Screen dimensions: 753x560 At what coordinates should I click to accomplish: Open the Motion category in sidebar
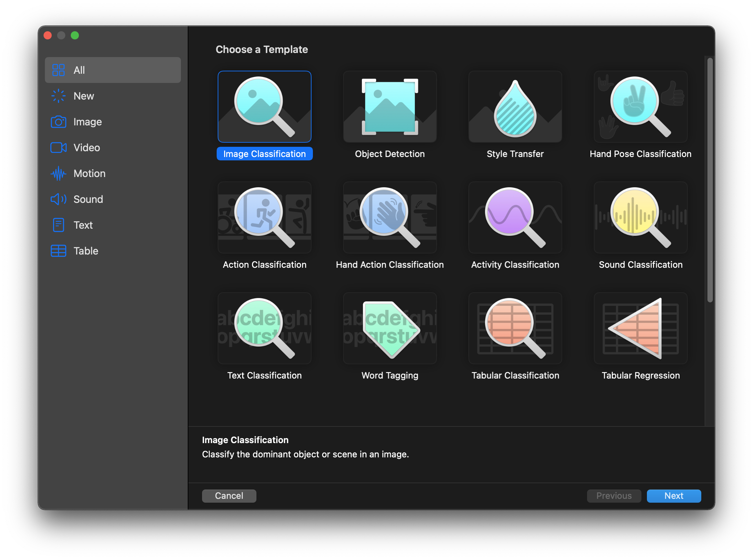89,173
